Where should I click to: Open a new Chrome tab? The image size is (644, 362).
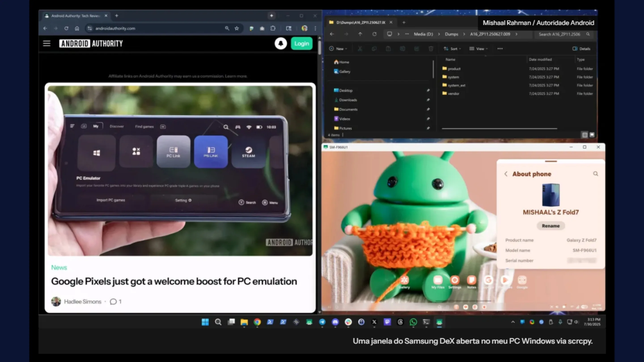pos(117,16)
